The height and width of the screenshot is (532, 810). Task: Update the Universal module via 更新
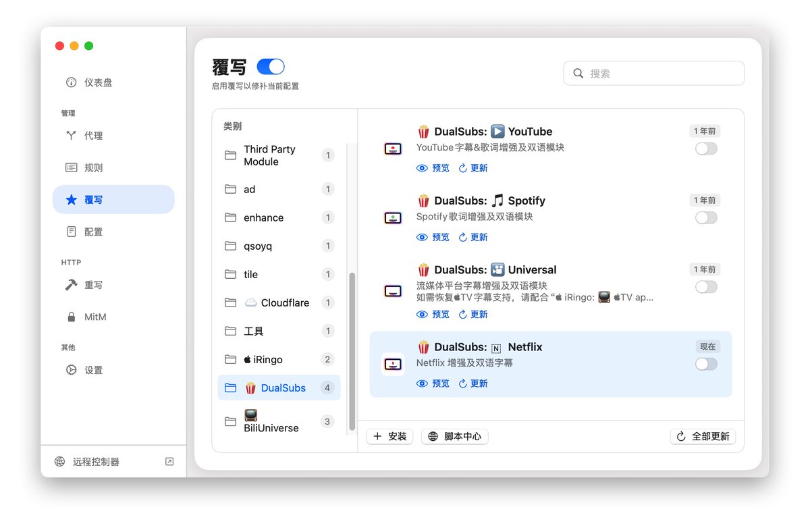[473, 314]
